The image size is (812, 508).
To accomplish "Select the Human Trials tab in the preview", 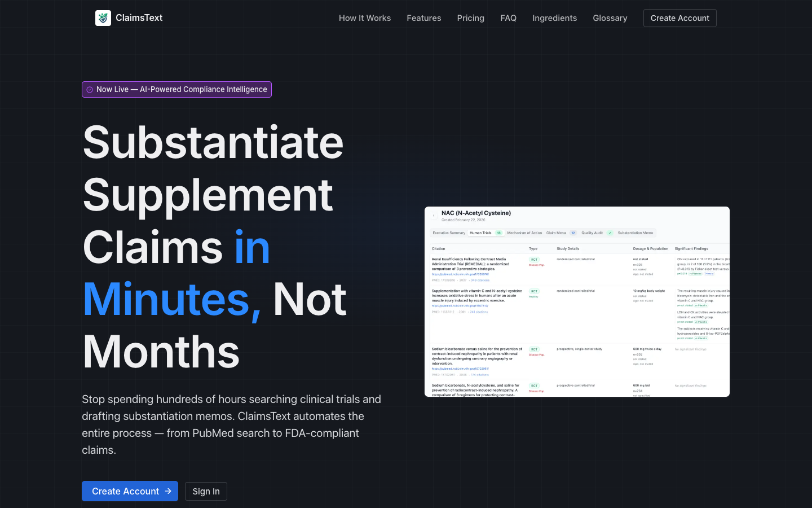I will tap(486, 233).
